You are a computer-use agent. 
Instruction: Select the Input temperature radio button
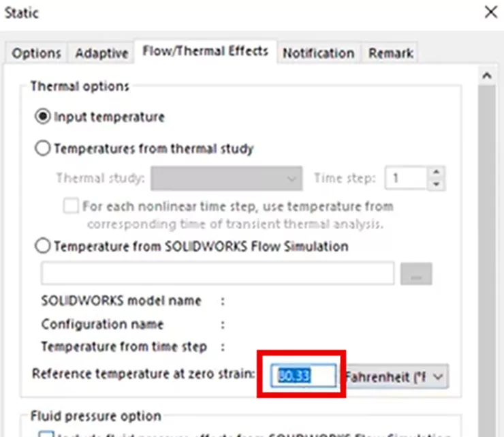coord(43,117)
